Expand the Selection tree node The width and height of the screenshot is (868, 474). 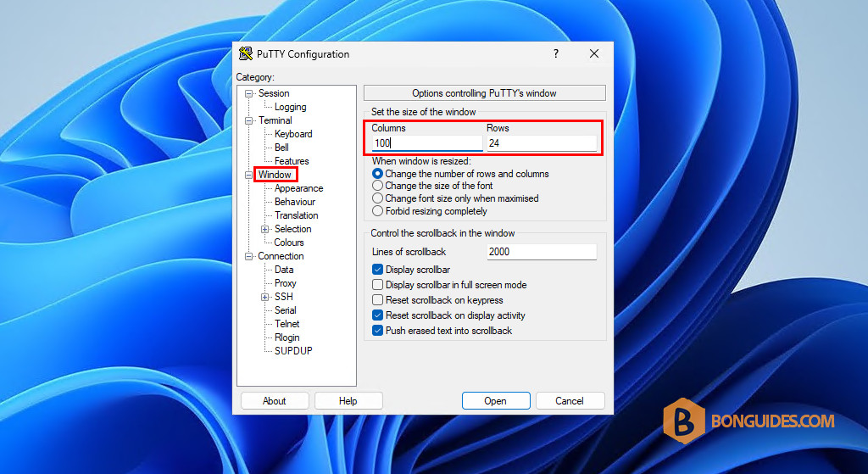tap(265, 229)
